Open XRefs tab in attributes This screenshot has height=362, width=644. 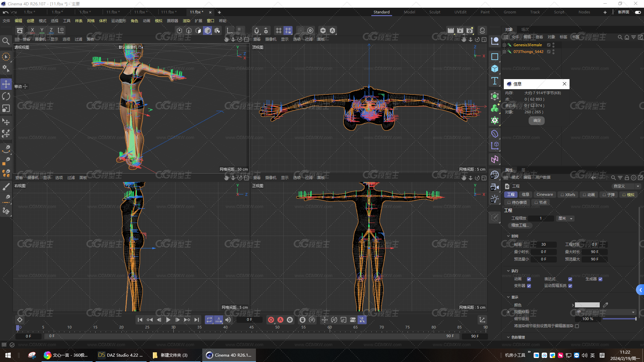pyautogui.click(x=568, y=195)
